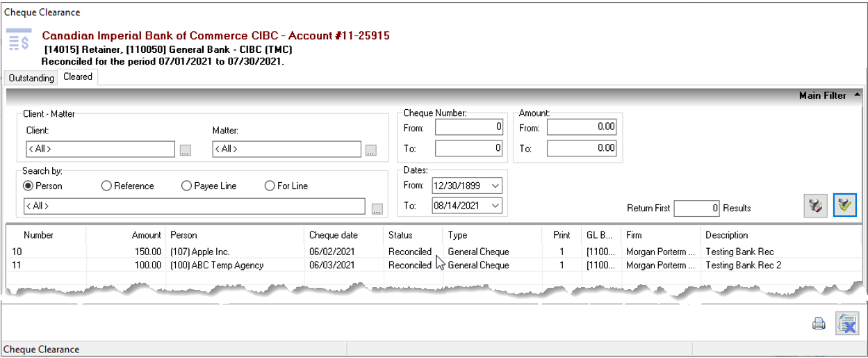
Task: Open the Client lookup ellipsis button
Action: (x=185, y=149)
